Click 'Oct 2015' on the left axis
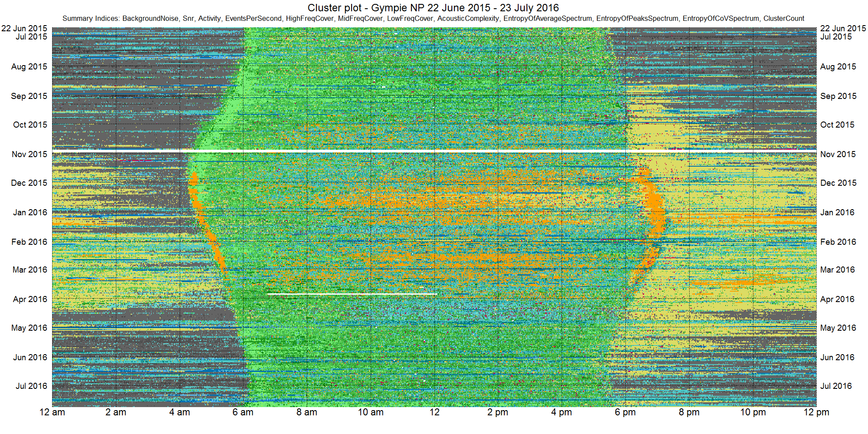 [30, 125]
